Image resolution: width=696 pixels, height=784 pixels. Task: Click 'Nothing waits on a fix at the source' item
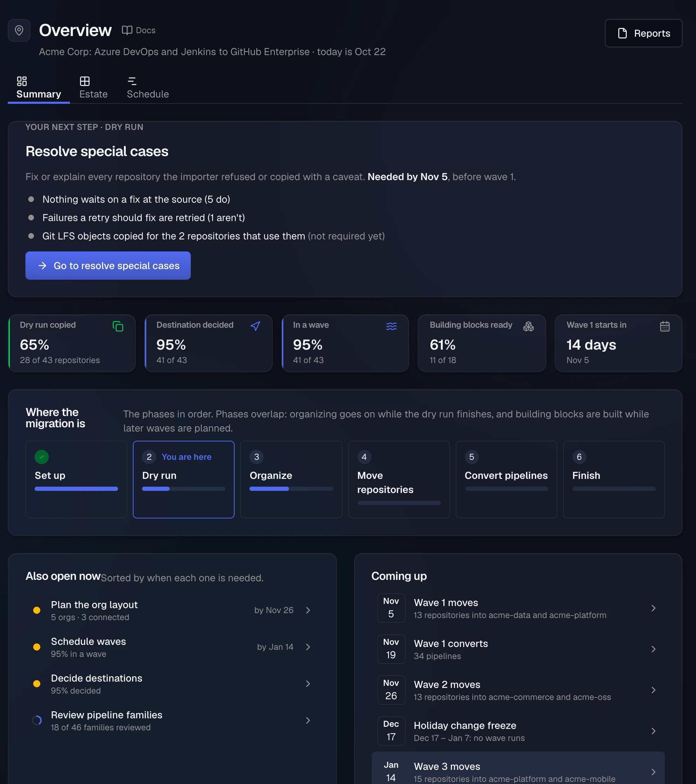(x=136, y=200)
